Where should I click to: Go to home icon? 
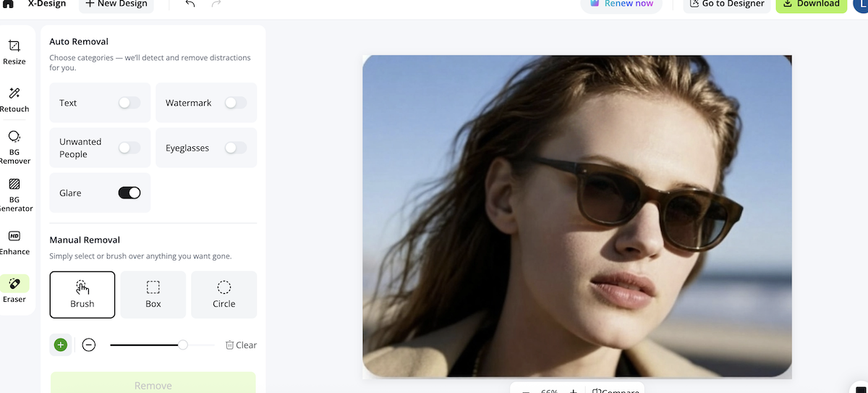9,4
